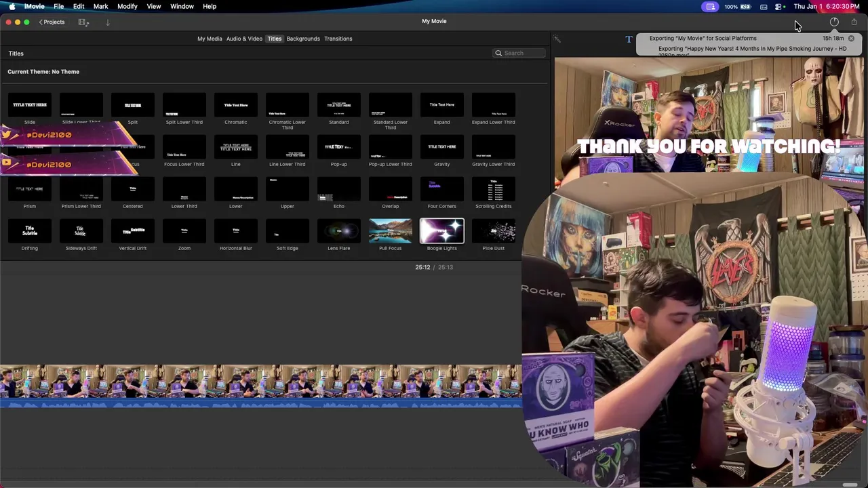Click the circular export progress indicator
The image size is (868, 488).
click(x=834, y=22)
